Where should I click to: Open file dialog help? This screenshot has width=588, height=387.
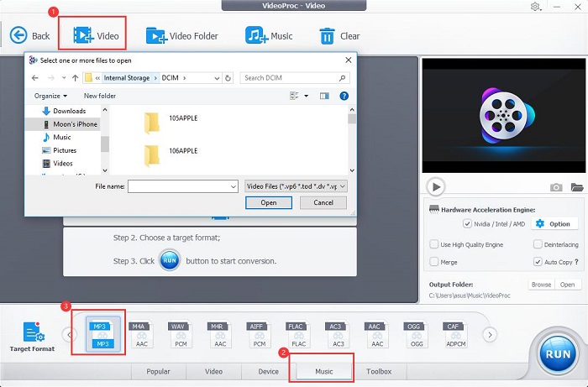click(x=344, y=97)
